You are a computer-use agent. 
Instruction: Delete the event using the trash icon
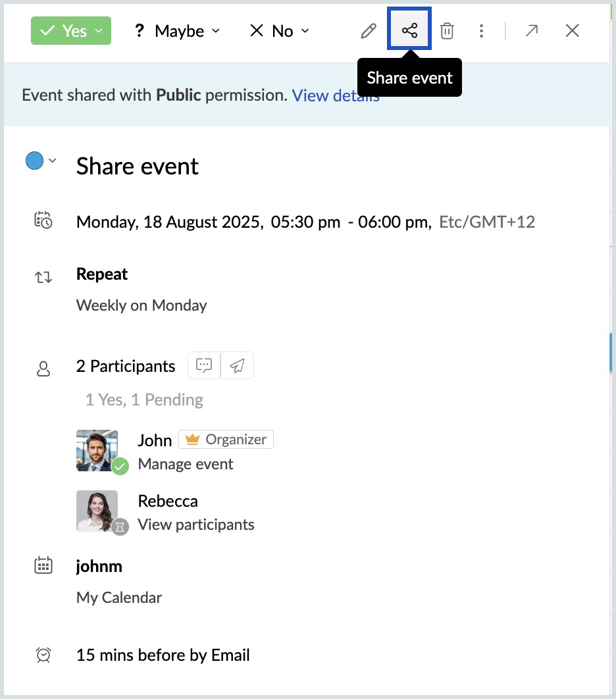(447, 30)
